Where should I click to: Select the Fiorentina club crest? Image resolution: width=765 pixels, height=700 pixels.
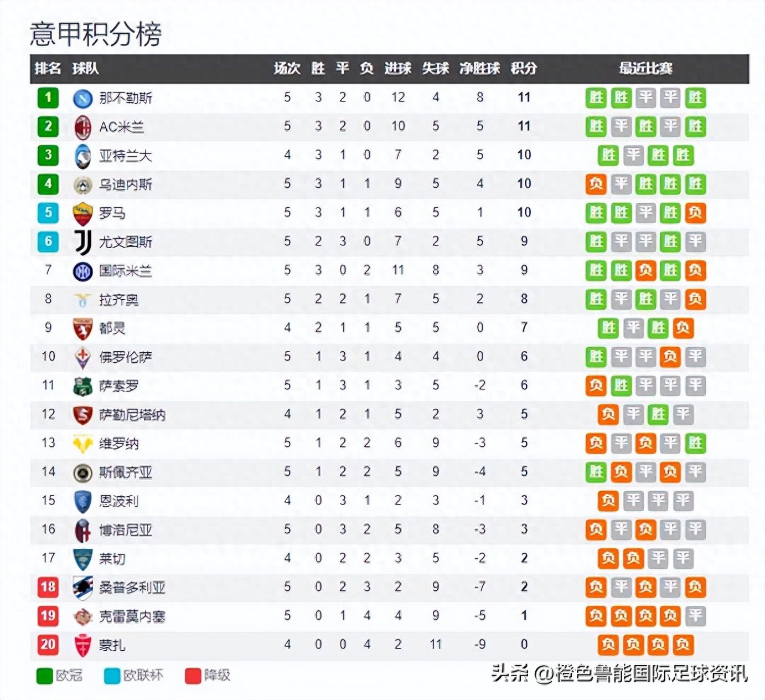pos(82,358)
